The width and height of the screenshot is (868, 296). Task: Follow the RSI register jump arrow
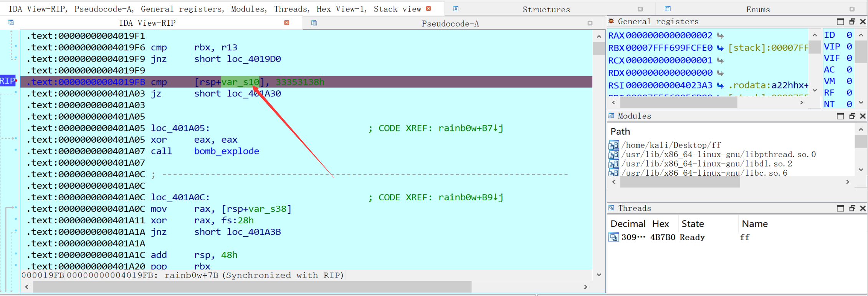(x=720, y=85)
